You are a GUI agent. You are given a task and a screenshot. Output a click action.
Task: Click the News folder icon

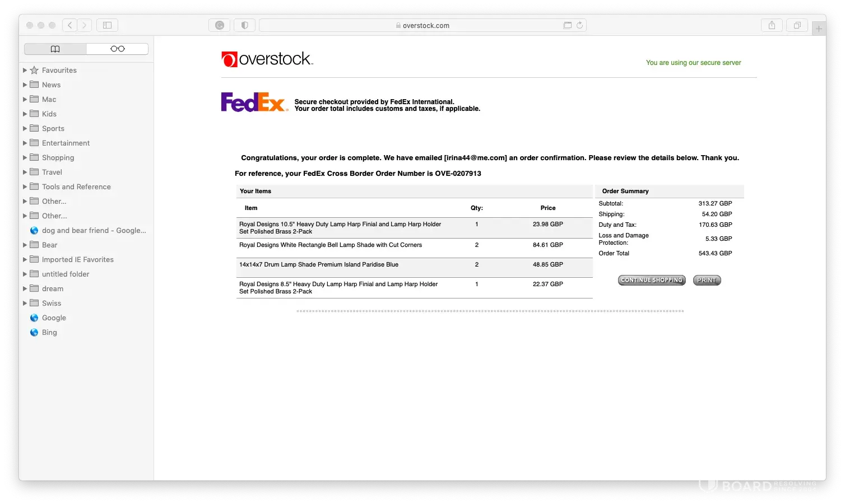click(34, 85)
